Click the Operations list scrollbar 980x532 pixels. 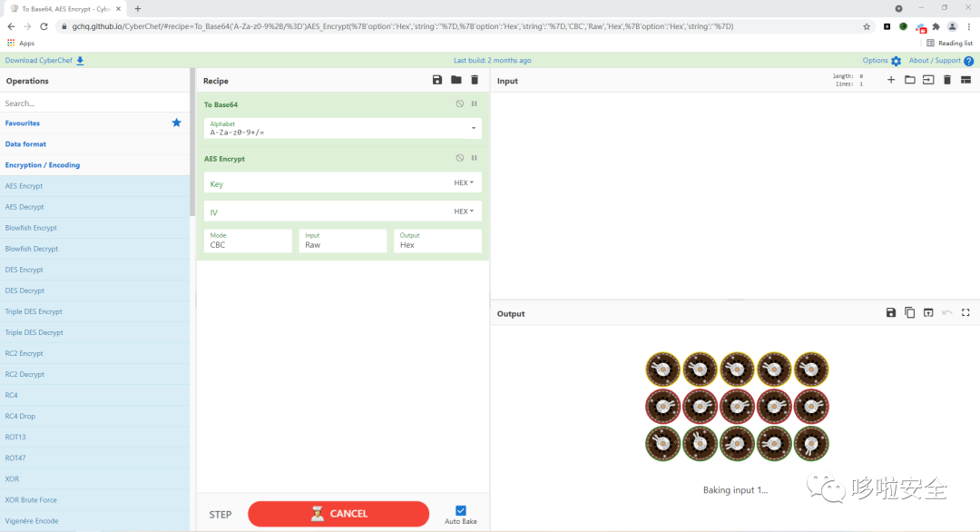coord(192,143)
